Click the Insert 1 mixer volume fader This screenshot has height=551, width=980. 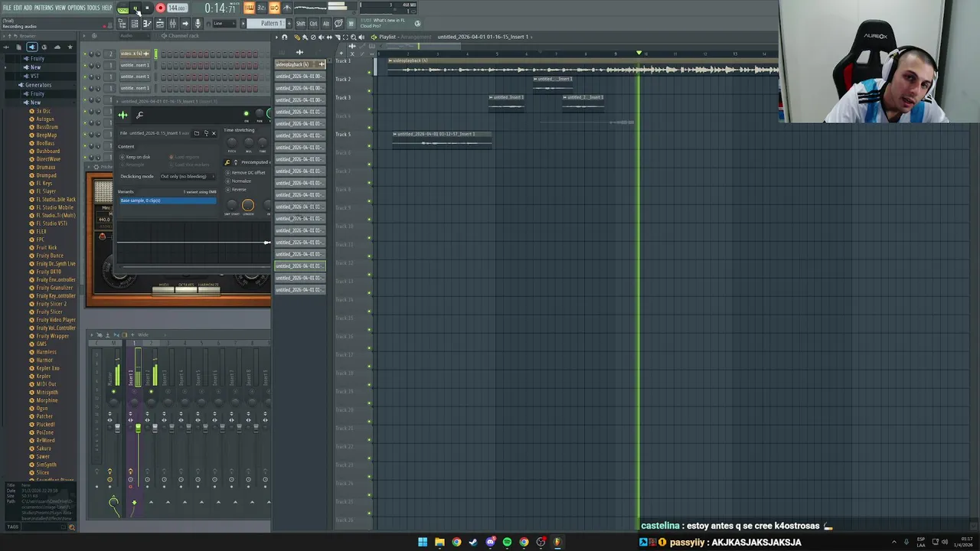(138, 429)
